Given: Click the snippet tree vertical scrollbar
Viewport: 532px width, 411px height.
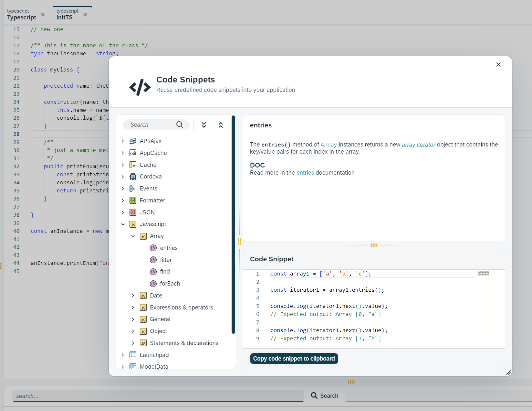Looking at the screenshot, I should (233, 225).
